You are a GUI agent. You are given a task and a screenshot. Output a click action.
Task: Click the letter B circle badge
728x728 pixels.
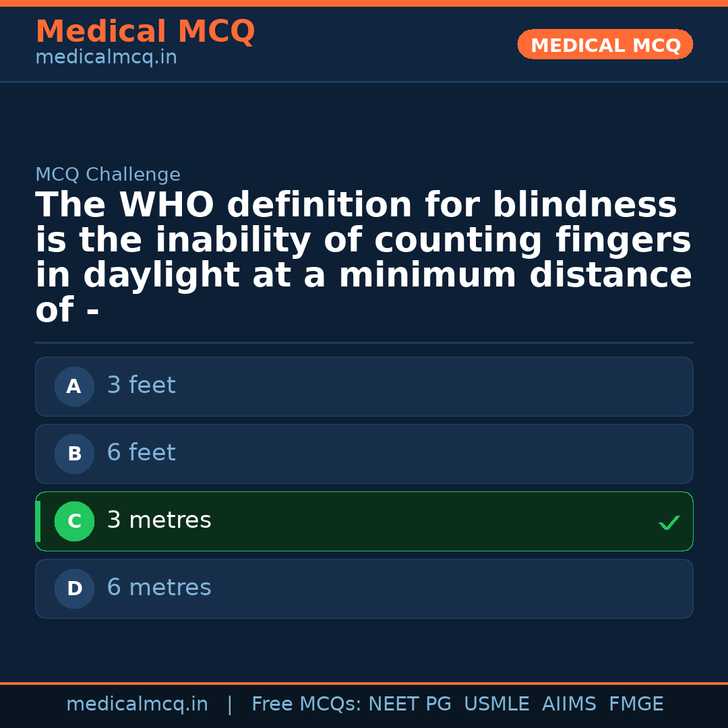pos(74,454)
